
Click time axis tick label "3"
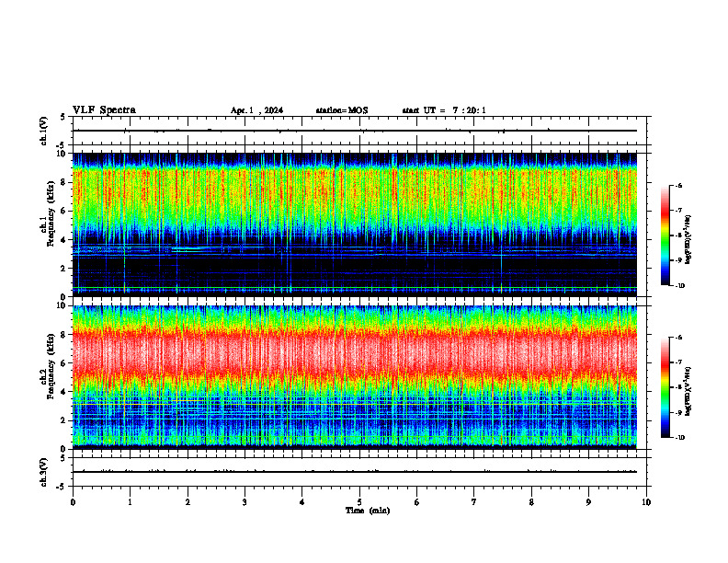click(x=245, y=502)
